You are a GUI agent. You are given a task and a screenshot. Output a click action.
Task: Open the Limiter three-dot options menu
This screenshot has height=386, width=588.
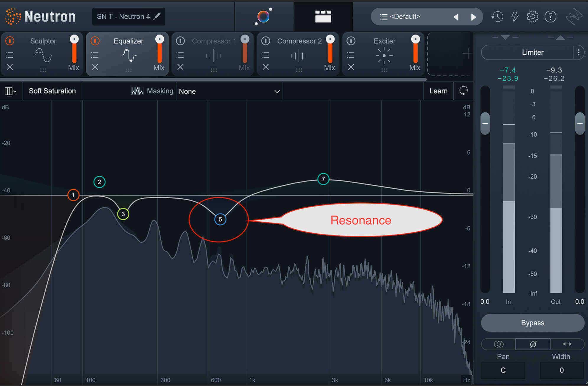[579, 52]
